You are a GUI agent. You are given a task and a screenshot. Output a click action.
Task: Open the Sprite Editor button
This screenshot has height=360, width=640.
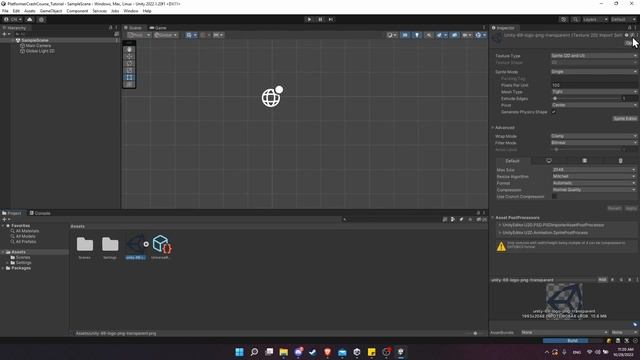coord(624,118)
